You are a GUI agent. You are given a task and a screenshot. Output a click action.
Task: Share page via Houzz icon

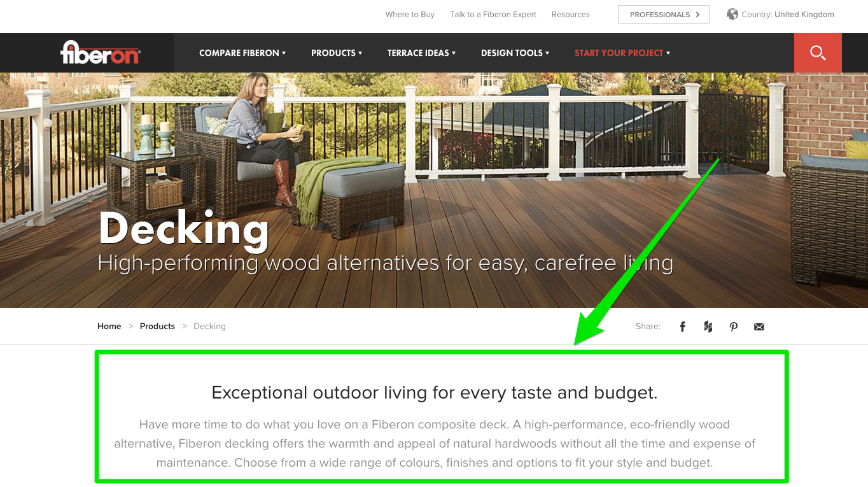pos(708,327)
